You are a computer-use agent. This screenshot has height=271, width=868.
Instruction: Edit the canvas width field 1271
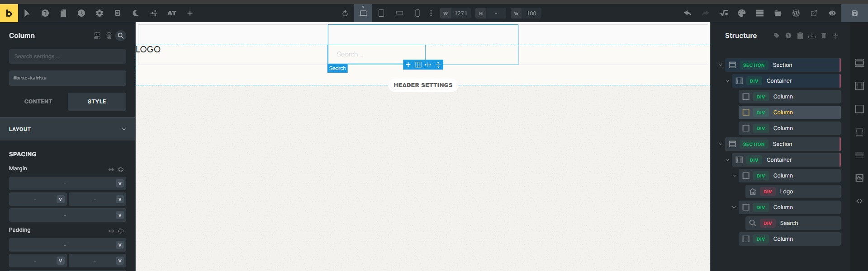click(455, 13)
